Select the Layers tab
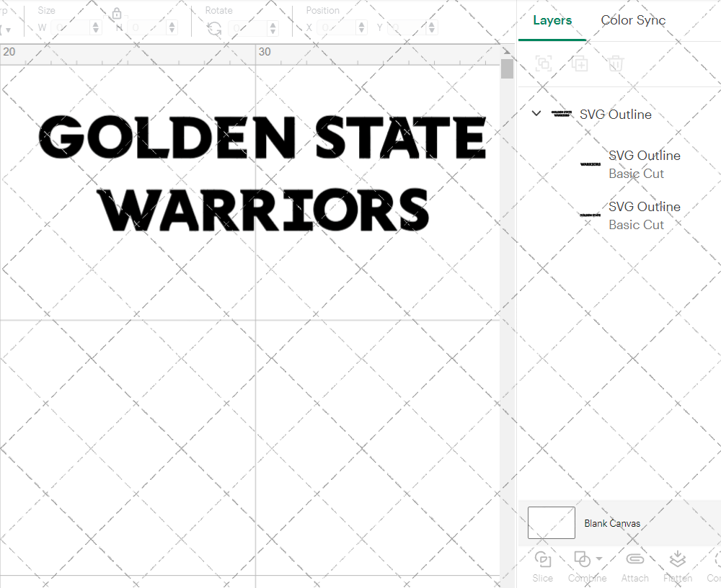The width and height of the screenshot is (721, 588). click(x=552, y=20)
